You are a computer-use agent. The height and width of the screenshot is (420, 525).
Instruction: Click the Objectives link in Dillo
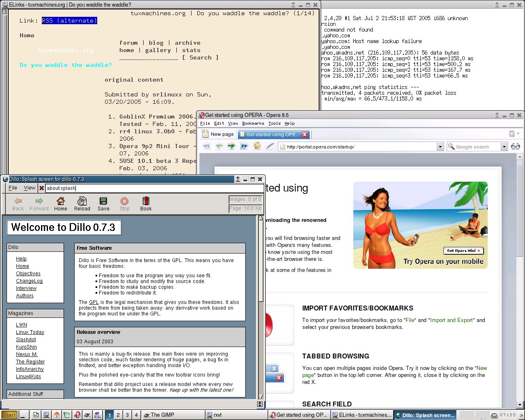pyautogui.click(x=28, y=274)
